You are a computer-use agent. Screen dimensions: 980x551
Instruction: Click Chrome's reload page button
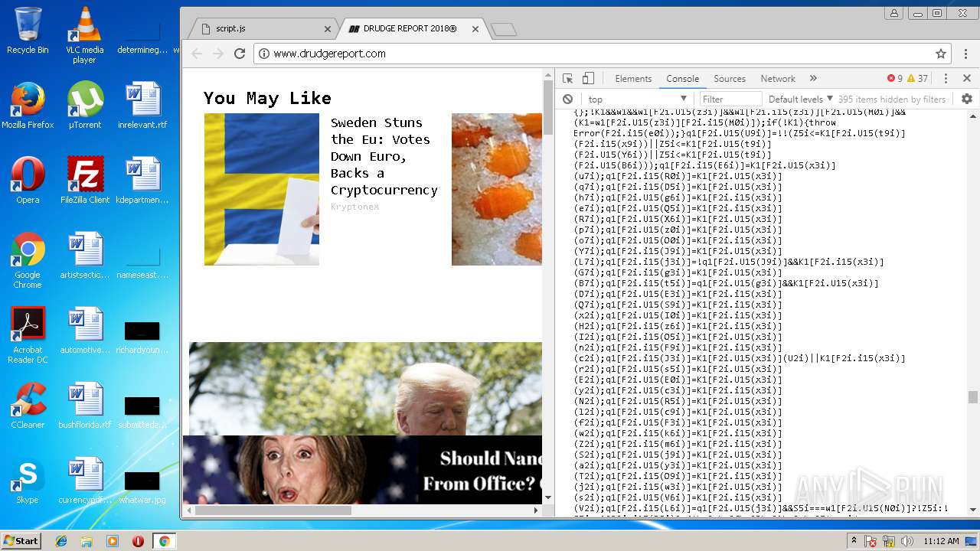(x=240, y=54)
